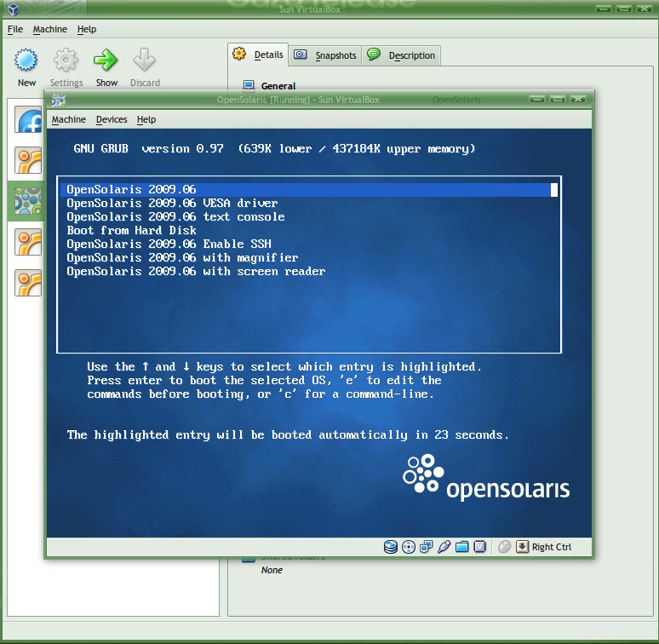Open the Devices menu
Screen dimensions: 659x644
tap(112, 119)
